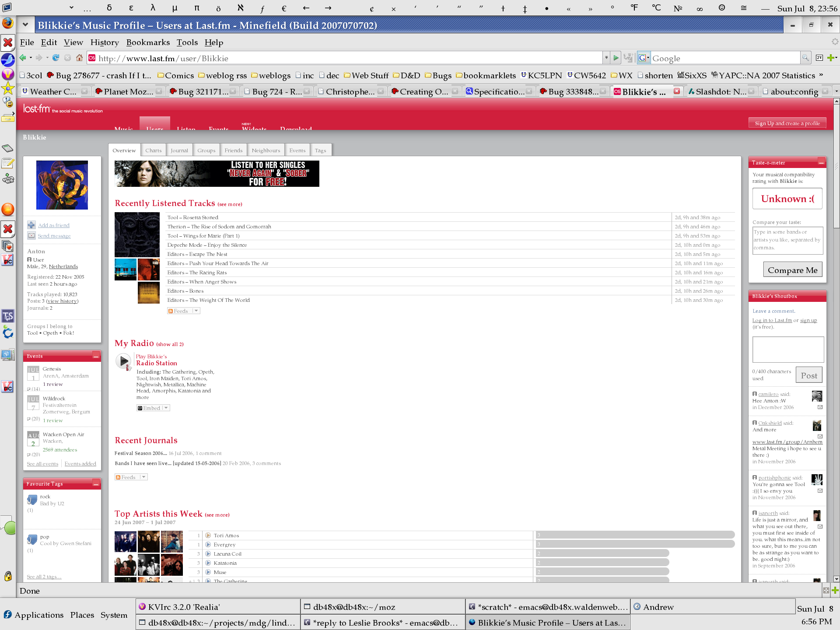Image resolution: width=840 pixels, height=630 pixels.
Task: Open the Bookmarks menu
Action: coord(148,42)
